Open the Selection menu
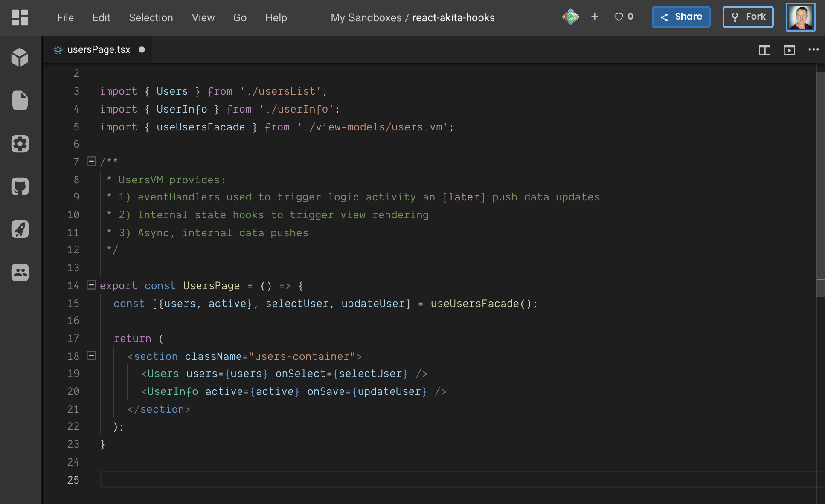Image resolution: width=825 pixels, height=504 pixels. pos(151,17)
